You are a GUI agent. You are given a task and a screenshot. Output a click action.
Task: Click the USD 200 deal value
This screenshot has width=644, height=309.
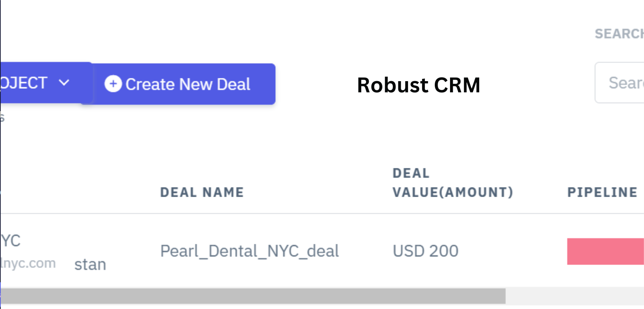point(426,251)
